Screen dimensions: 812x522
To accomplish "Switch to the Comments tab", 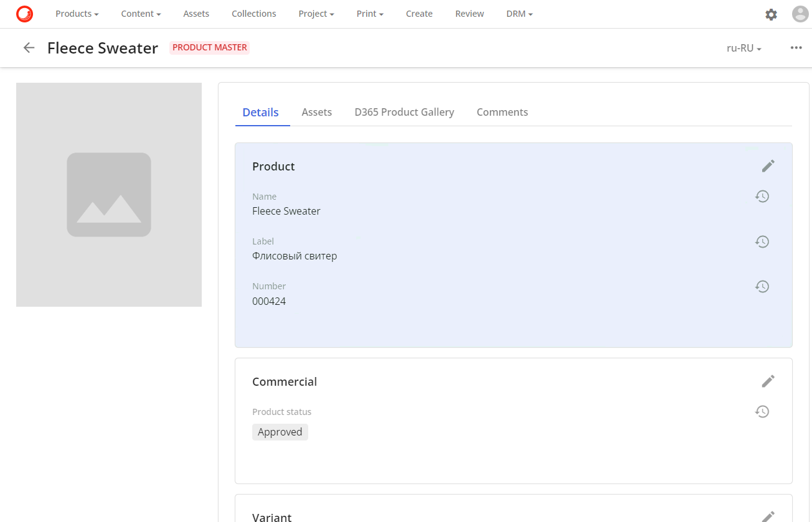I will 503,113.
